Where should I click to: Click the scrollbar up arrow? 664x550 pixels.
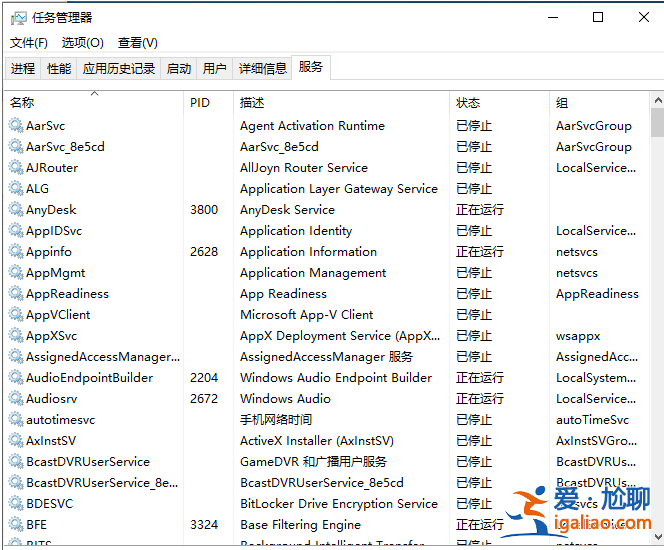[x=658, y=100]
